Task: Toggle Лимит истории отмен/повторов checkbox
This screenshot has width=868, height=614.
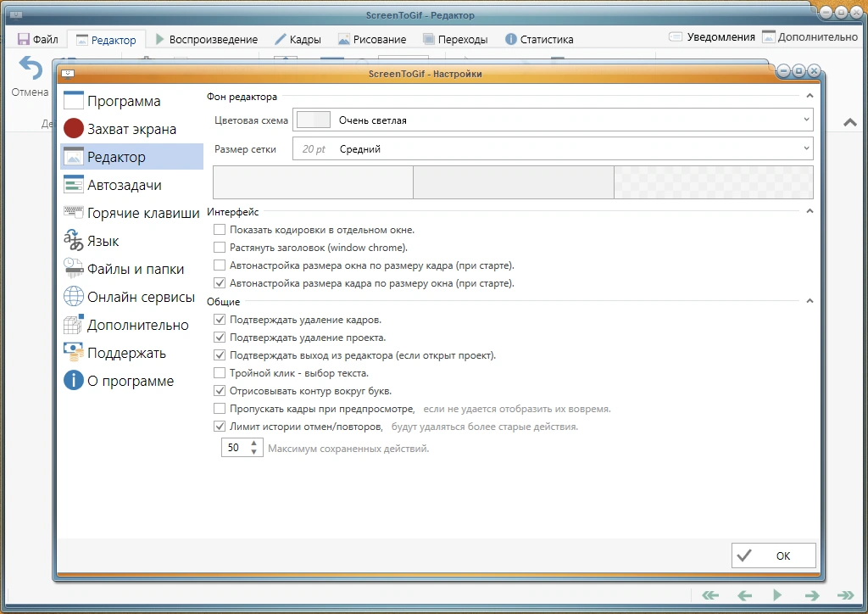Action: pos(220,427)
